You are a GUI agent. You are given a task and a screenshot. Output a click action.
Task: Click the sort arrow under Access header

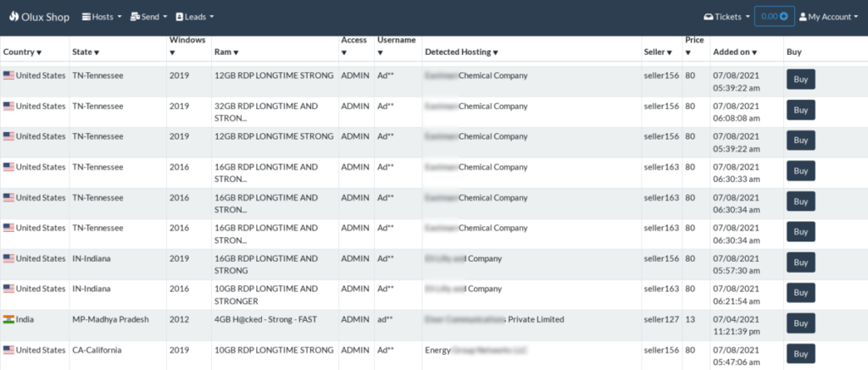pos(344,52)
